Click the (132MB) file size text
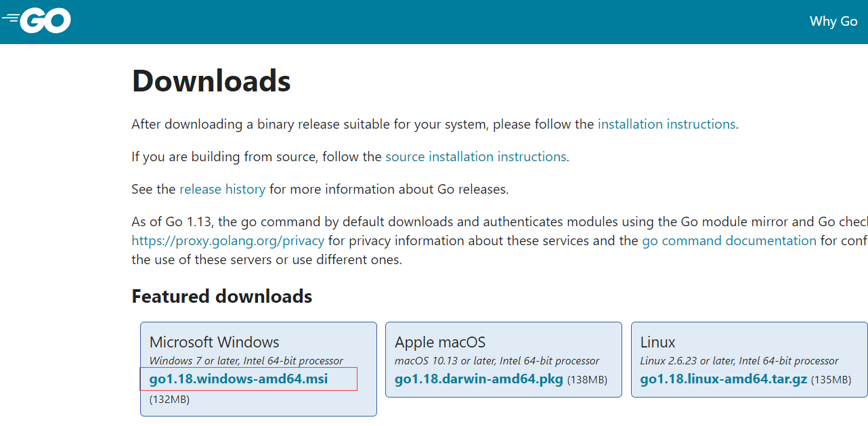The height and width of the screenshot is (426, 868). click(x=169, y=399)
